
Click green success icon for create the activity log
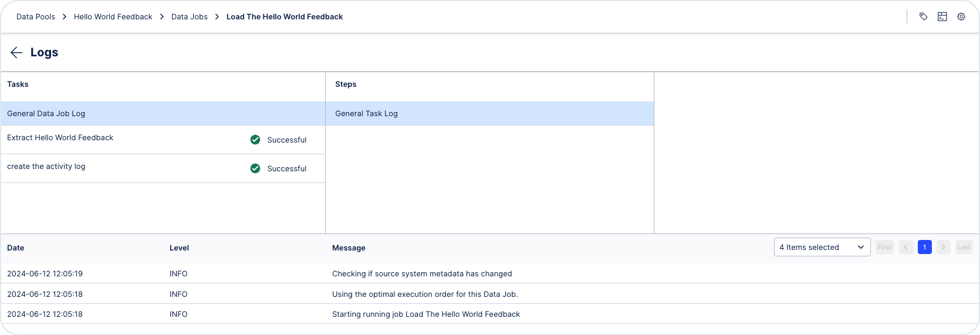pyautogui.click(x=255, y=168)
